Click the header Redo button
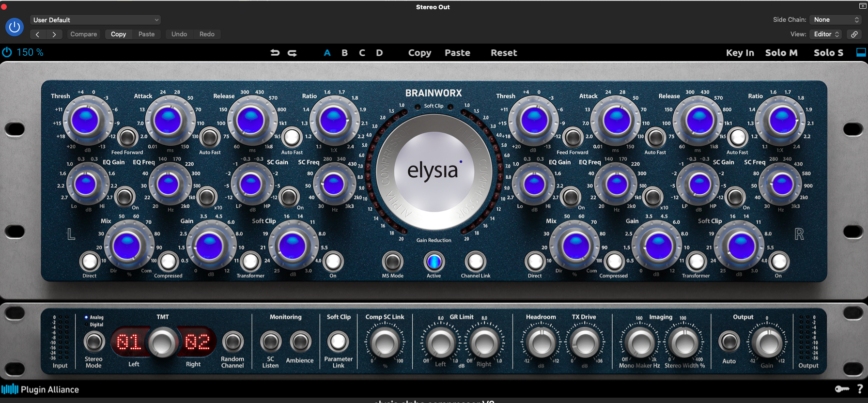The height and width of the screenshot is (403, 868). pyautogui.click(x=207, y=34)
